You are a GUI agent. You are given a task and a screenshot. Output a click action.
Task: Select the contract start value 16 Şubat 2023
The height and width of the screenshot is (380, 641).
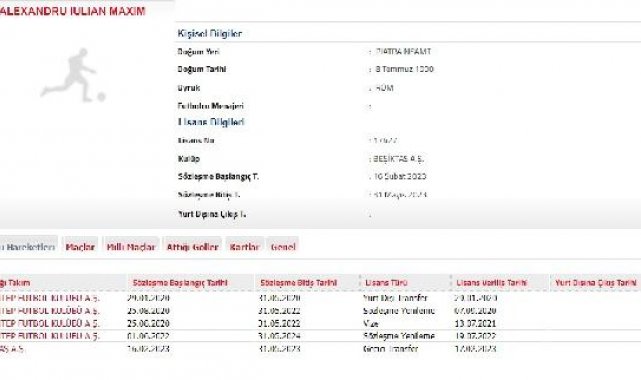point(399,177)
